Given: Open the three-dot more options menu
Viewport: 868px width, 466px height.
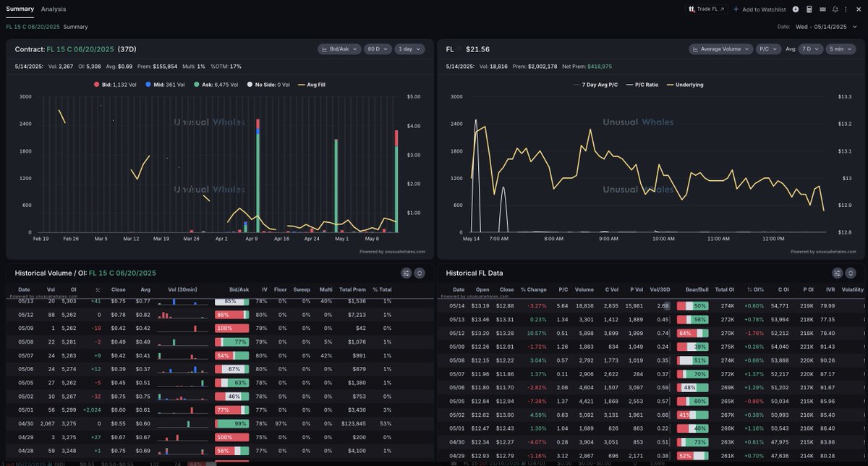Looking at the screenshot, I should tap(846, 9).
